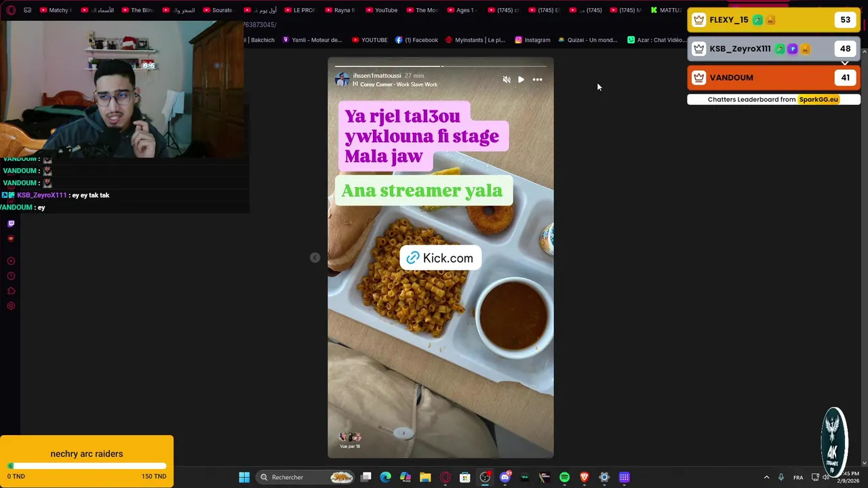Click the nechry arc raiders donation goal bar

click(87, 466)
